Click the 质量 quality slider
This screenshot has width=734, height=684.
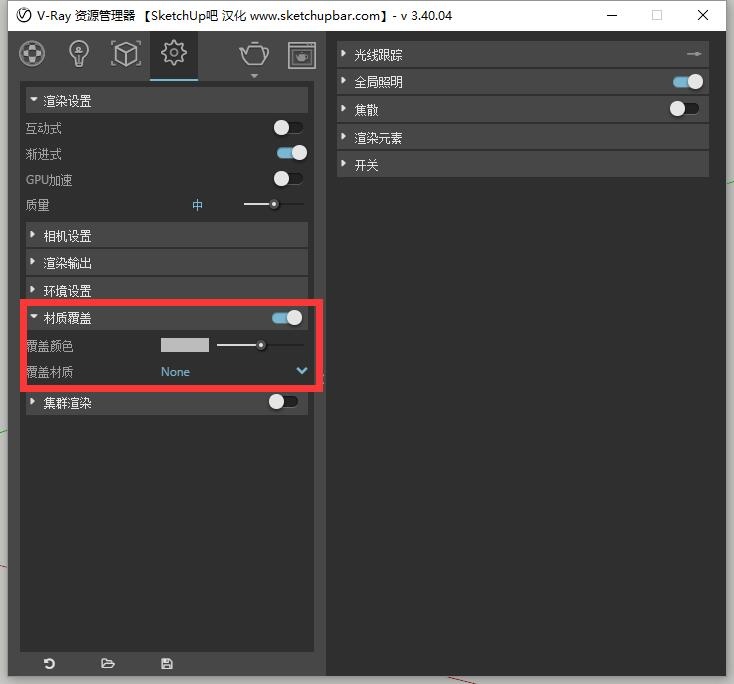click(x=273, y=204)
